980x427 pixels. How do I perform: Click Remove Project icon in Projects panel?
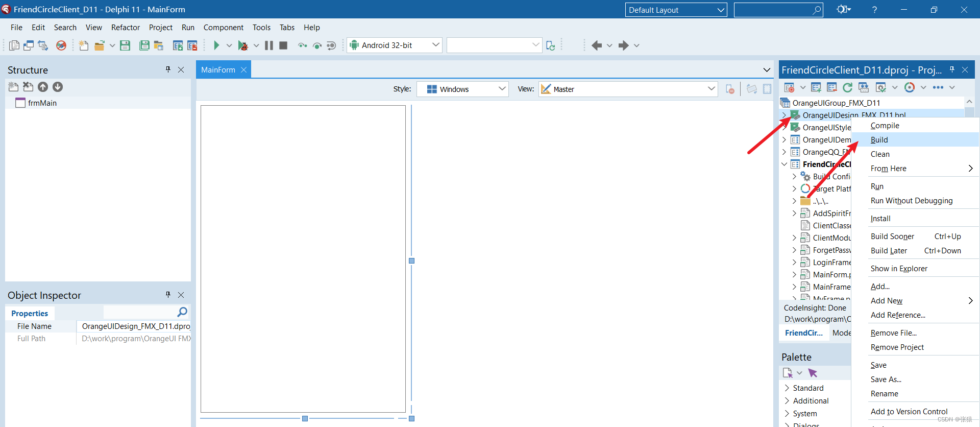(x=832, y=87)
